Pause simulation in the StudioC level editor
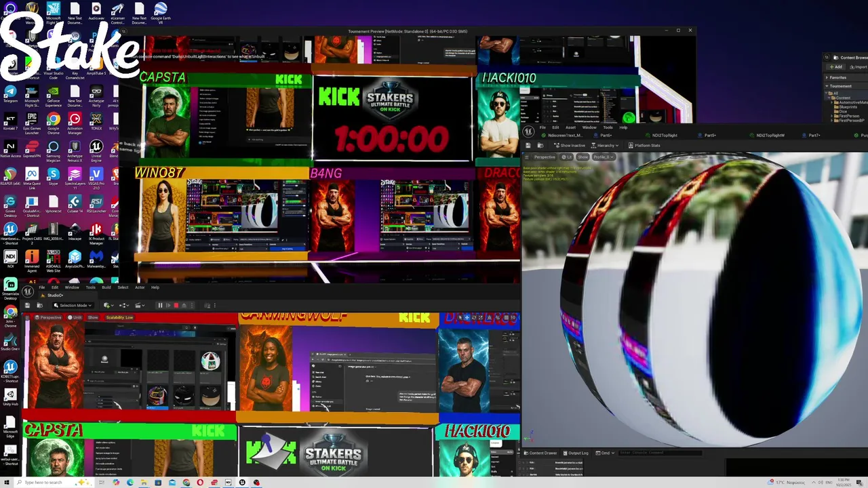The width and height of the screenshot is (868, 488). 160,305
